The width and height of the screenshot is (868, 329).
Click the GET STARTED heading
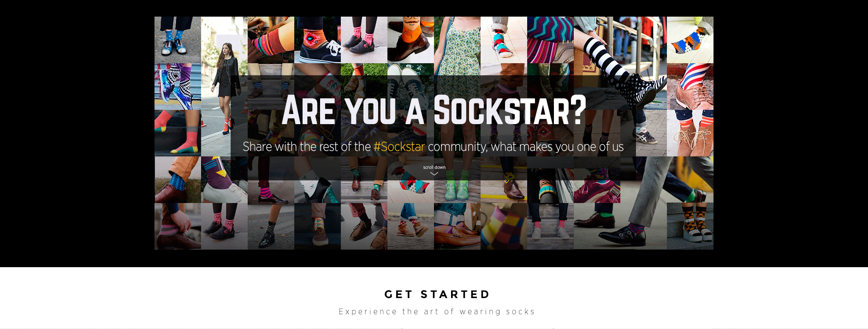coord(437,294)
